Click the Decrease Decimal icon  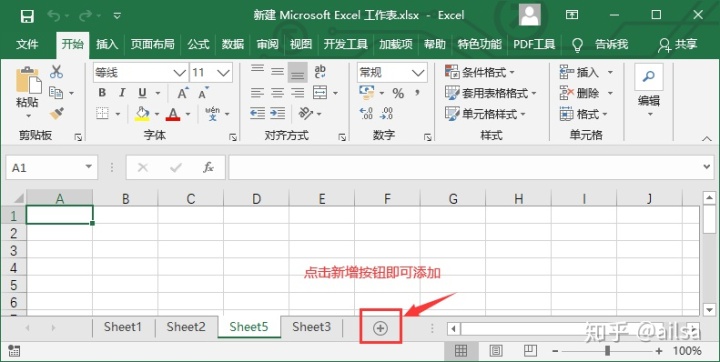coord(387,113)
